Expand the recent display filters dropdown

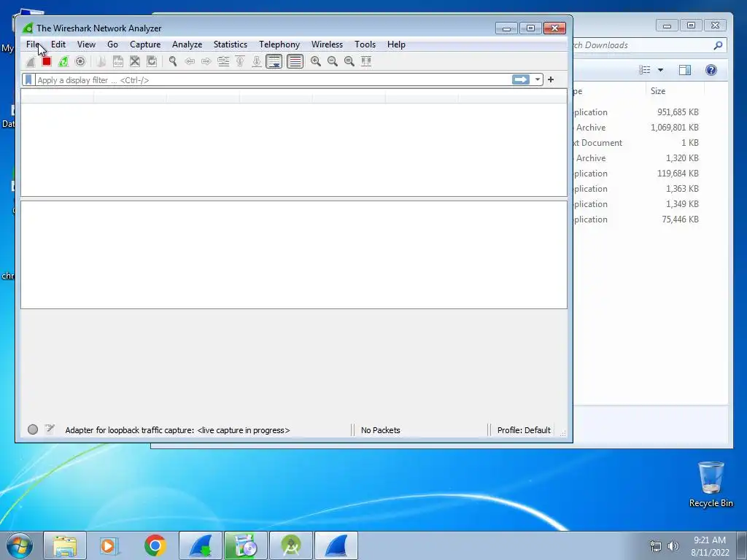coord(538,79)
